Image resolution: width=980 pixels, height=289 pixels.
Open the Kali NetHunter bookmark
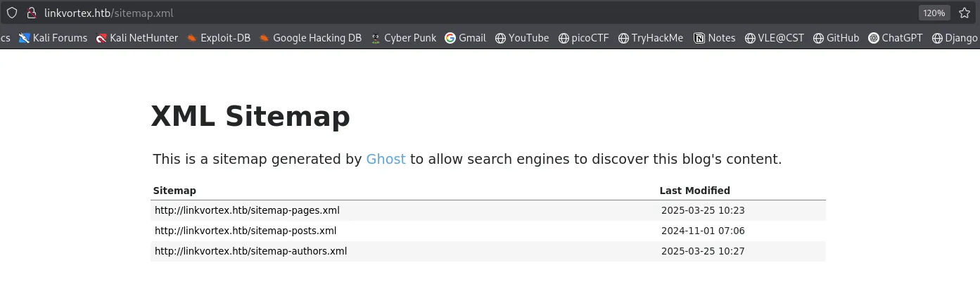coord(137,38)
